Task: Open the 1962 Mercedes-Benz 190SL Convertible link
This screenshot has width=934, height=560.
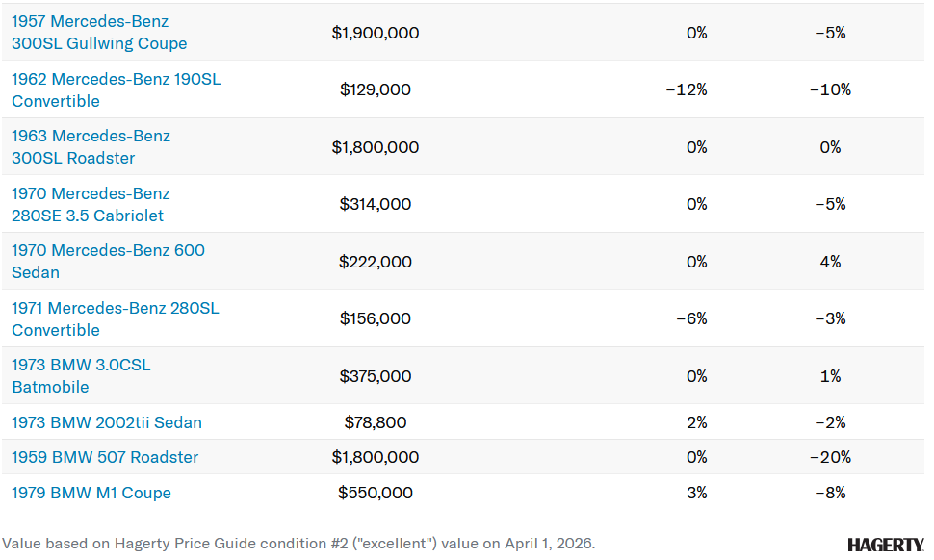Action: point(116,89)
